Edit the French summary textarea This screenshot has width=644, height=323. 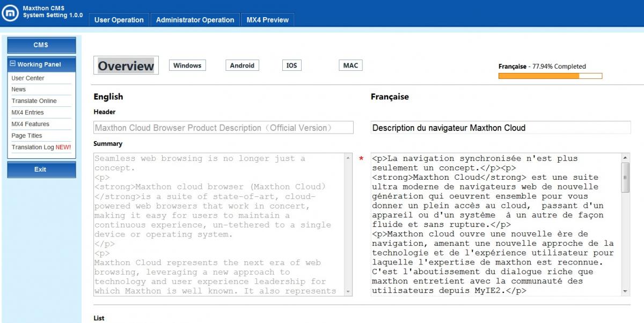pos(496,224)
